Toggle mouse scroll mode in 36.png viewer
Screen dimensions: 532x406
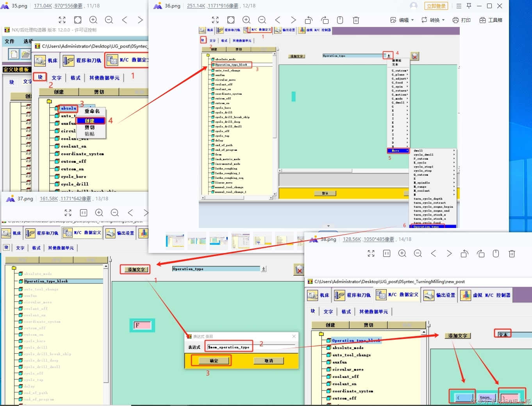pos(340,20)
